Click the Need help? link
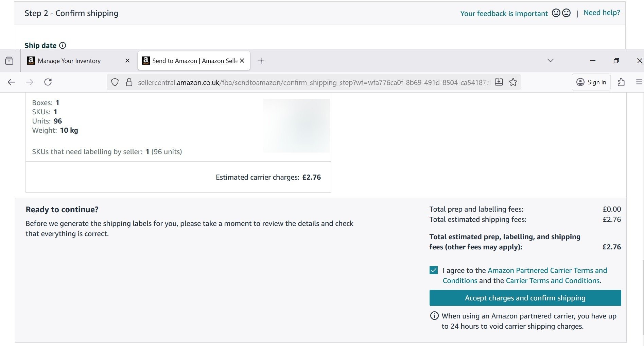 pos(602,13)
